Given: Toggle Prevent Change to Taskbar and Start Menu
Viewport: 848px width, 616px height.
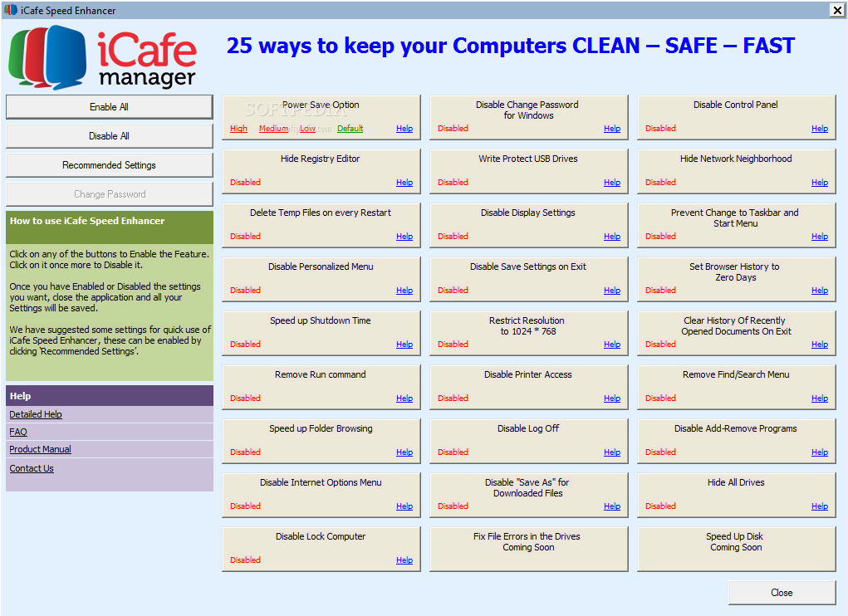Looking at the screenshot, I should tap(737, 226).
